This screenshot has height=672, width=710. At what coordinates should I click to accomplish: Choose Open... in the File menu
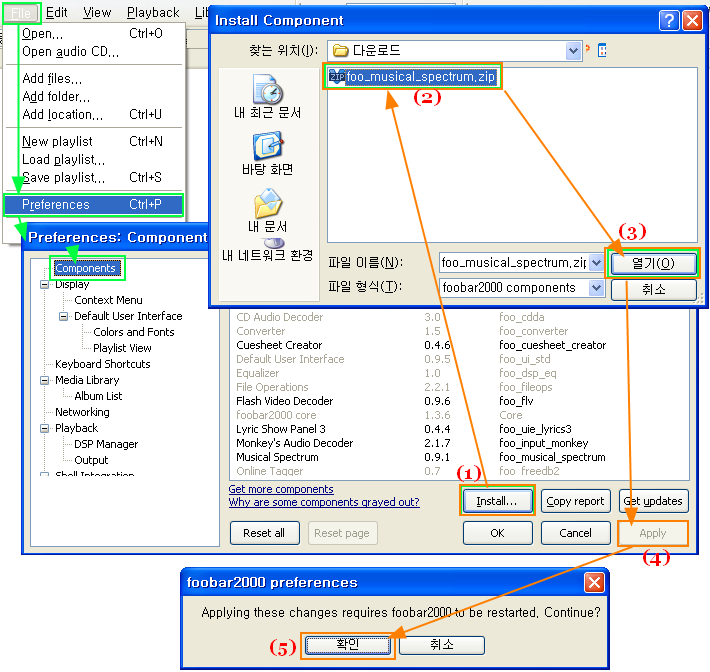pyautogui.click(x=93, y=34)
